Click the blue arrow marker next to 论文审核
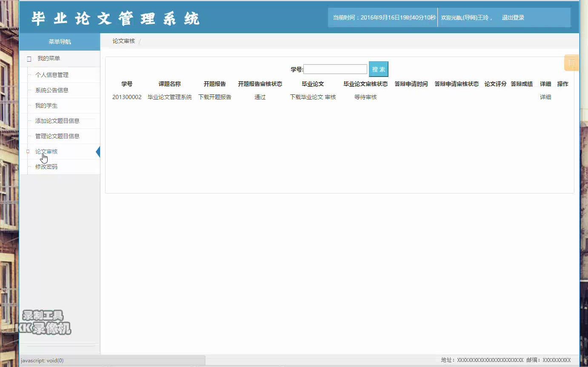 [x=98, y=151]
